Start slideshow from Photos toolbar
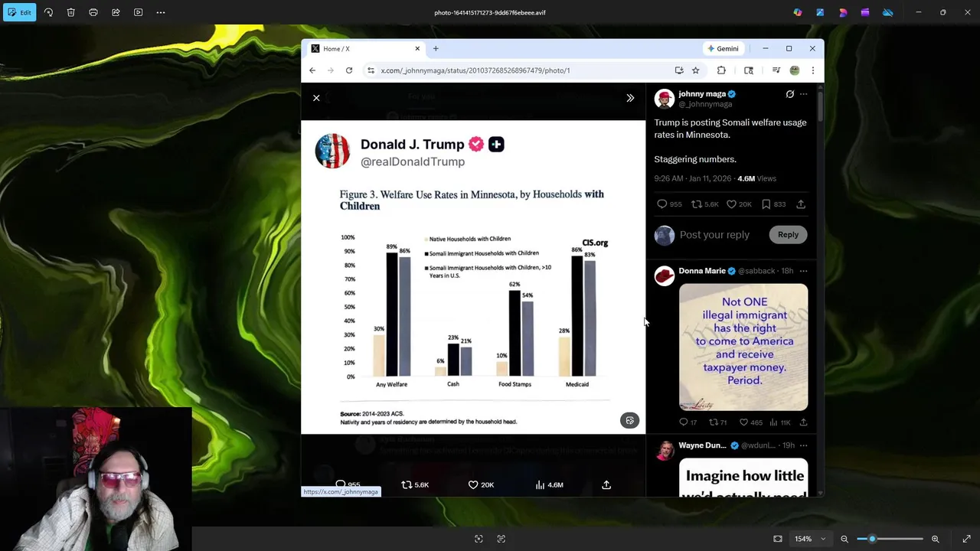 (139, 12)
